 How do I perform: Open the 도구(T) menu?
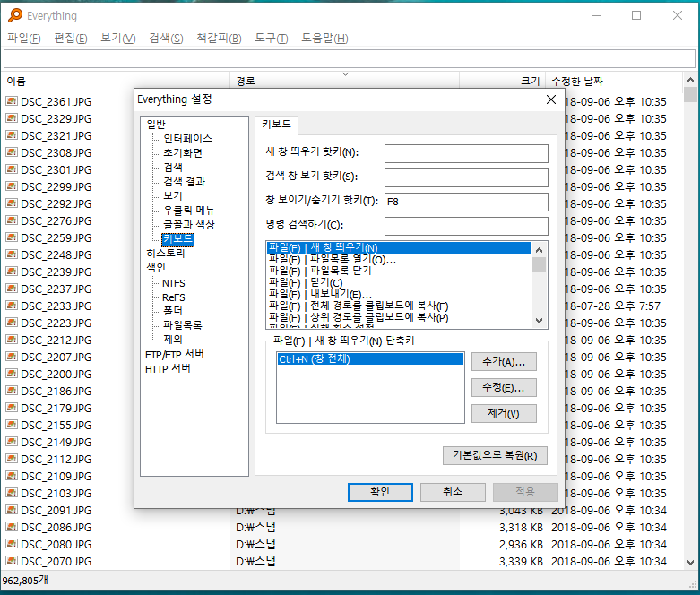pos(272,38)
